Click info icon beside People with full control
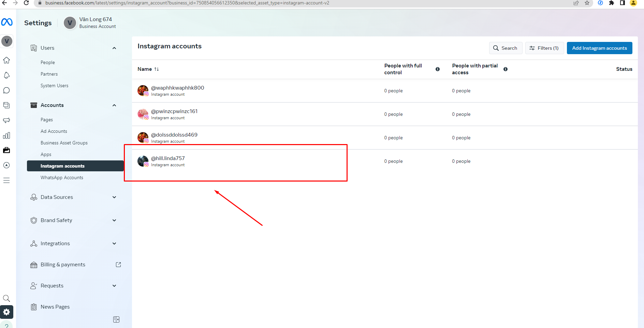The width and height of the screenshot is (644, 328). point(438,69)
